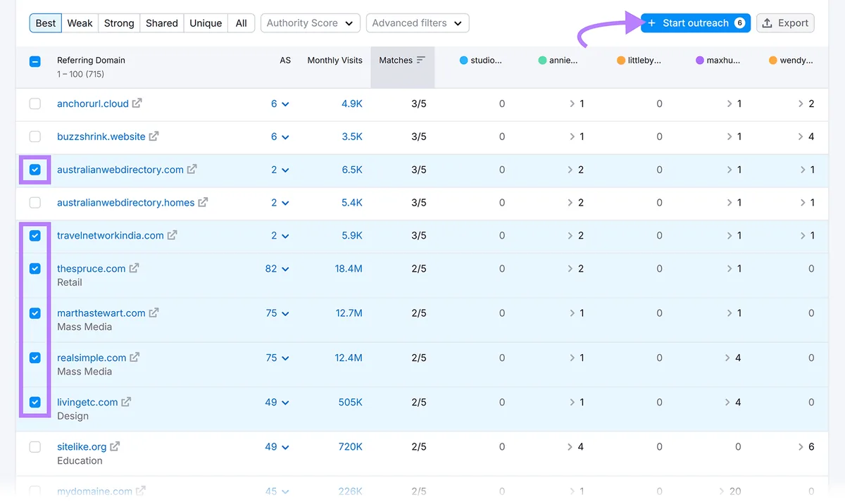
Task: Open external link icon beside thespruce.com
Action: (134, 268)
